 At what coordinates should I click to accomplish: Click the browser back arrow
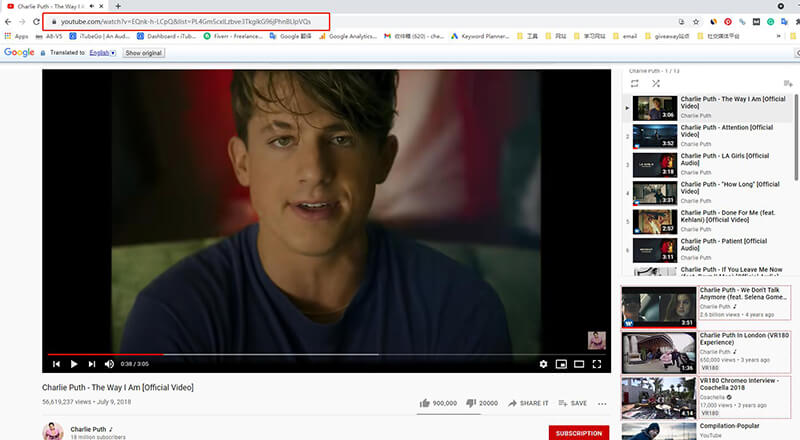pos(8,21)
